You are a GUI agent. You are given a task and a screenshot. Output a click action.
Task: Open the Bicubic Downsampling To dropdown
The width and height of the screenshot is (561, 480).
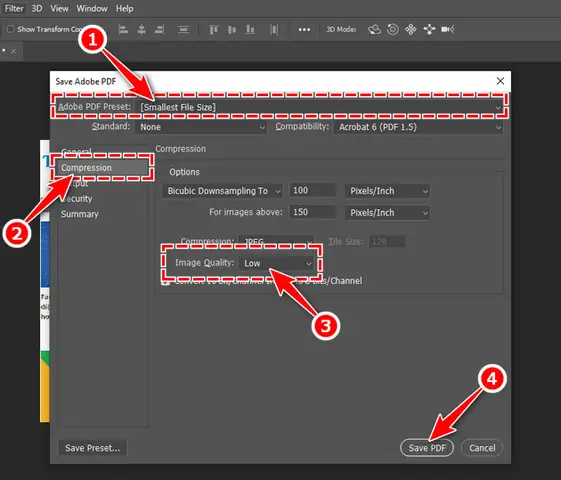point(222,191)
